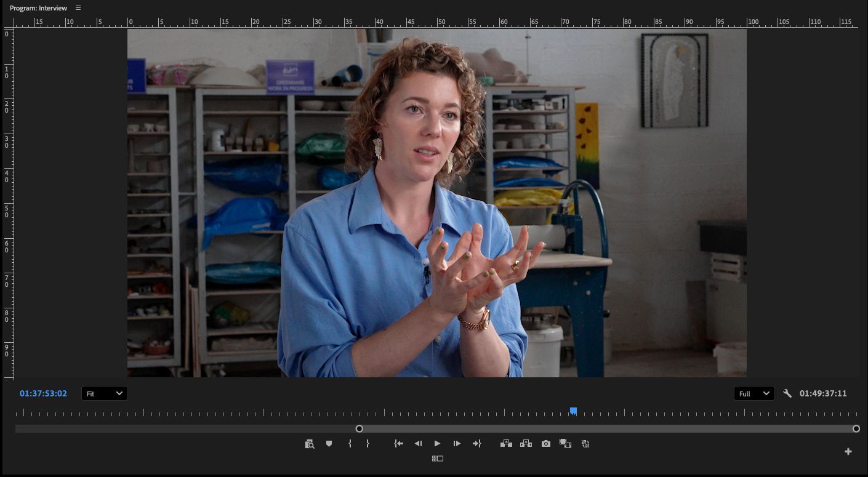This screenshot has width=868, height=477.
Task: Open the Button Editor plus icon
Action: click(x=848, y=452)
